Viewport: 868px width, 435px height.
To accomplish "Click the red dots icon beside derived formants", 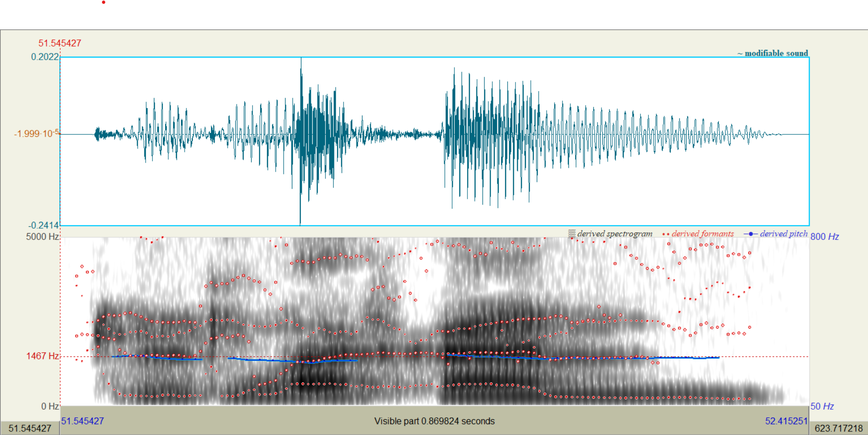I will [665, 234].
